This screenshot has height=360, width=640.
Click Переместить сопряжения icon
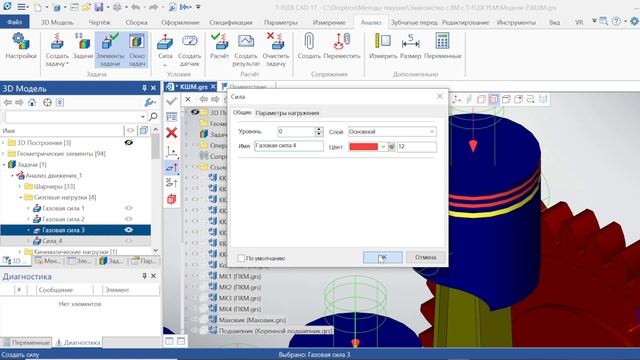[342, 47]
